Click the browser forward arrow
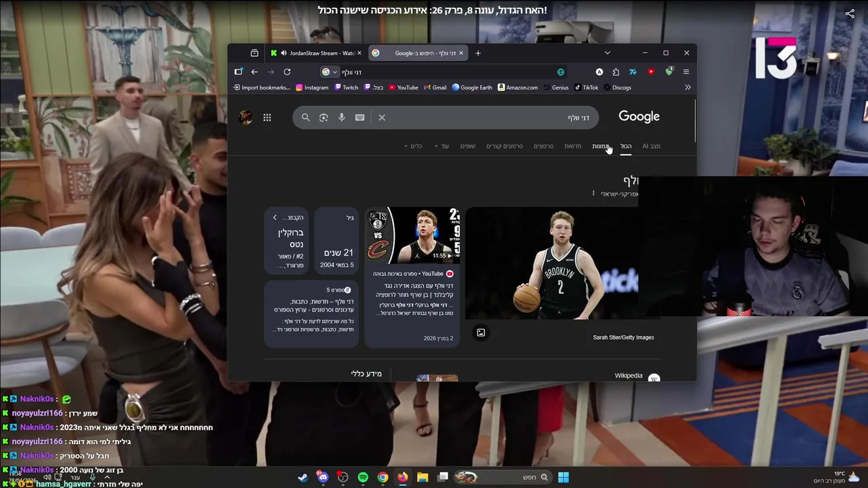Viewport: 868px width, 488px height. 271,72
